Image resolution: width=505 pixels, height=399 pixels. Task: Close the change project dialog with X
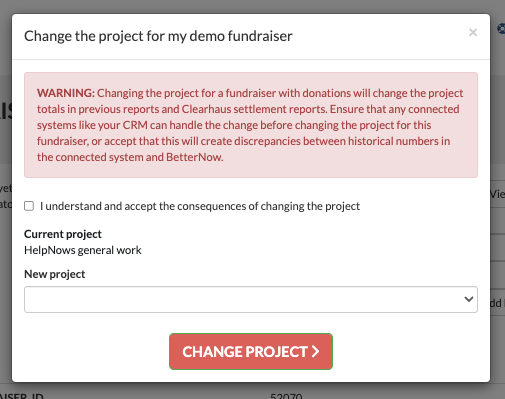coord(473,32)
